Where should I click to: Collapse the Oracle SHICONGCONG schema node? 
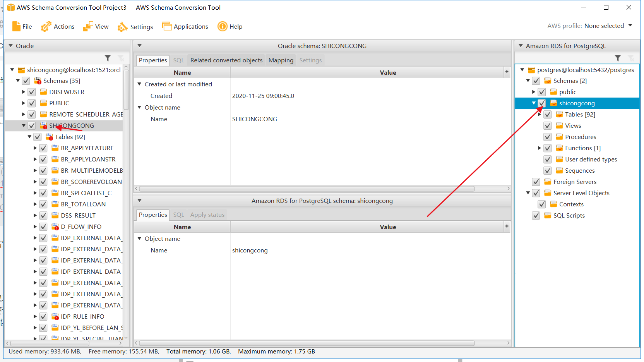pyautogui.click(x=24, y=125)
